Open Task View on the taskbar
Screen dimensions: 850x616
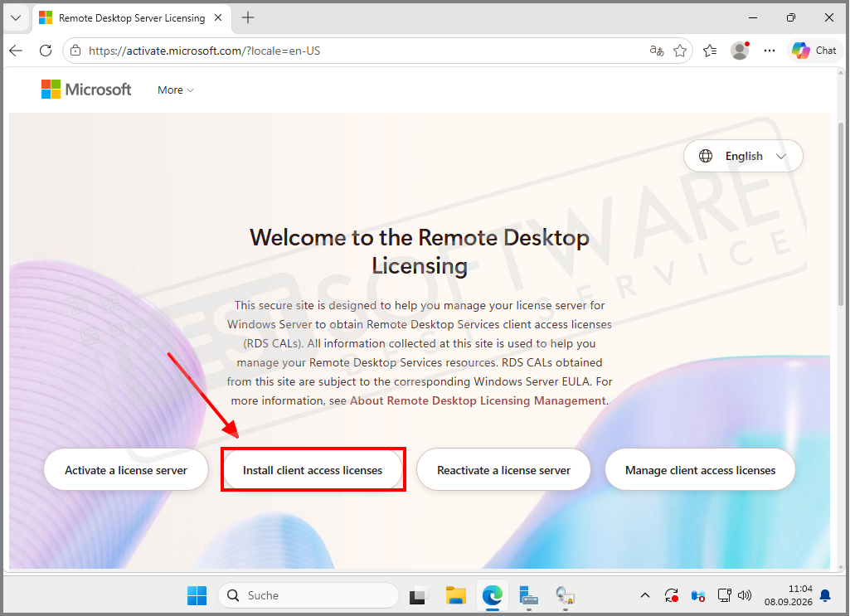tap(419, 595)
